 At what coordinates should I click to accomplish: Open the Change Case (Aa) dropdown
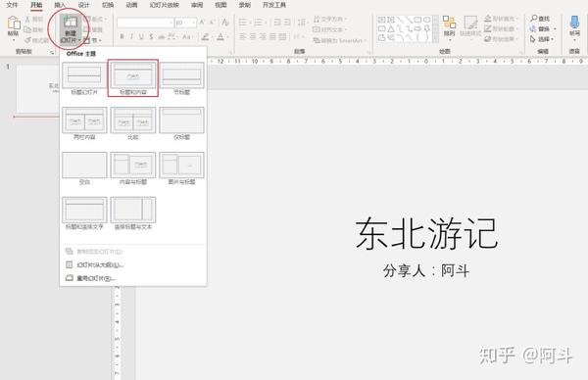click(x=187, y=36)
